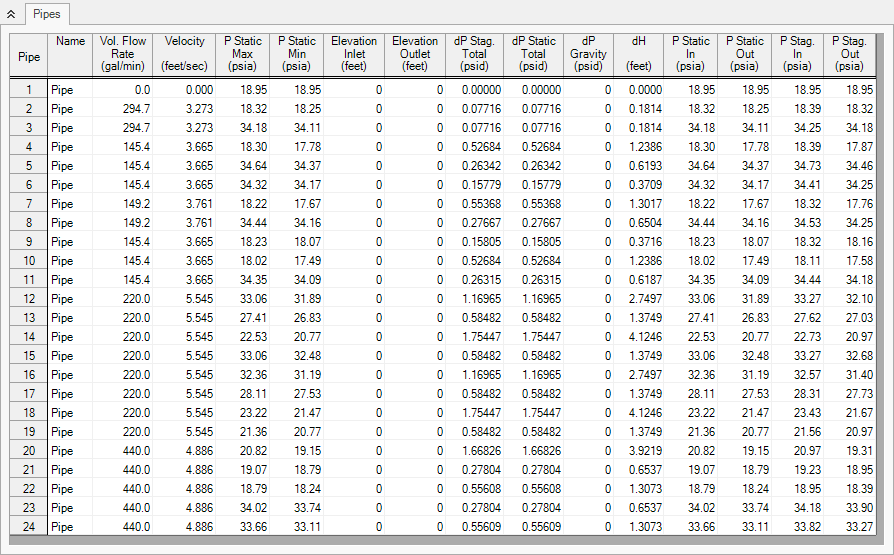
Task: Click the Pipe column header
Action: click(29, 57)
